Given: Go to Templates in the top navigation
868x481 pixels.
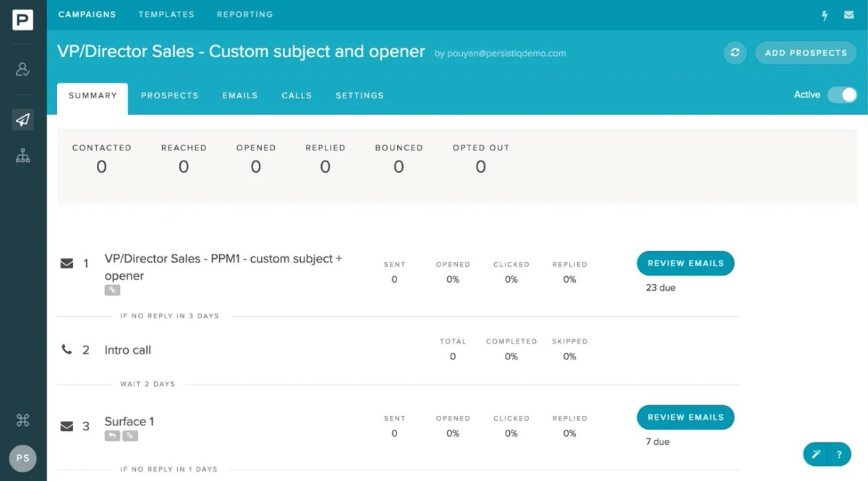Looking at the screenshot, I should (166, 14).
